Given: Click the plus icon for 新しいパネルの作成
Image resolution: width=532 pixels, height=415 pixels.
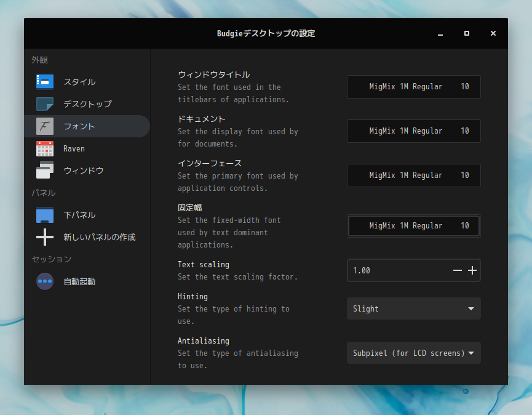Looking at the screenshot, I should coord(45,237).
